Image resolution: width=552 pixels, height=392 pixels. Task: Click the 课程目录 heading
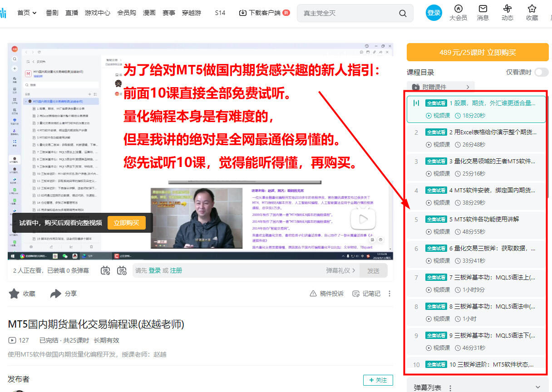pyautogui.click(x=420, y=72)
